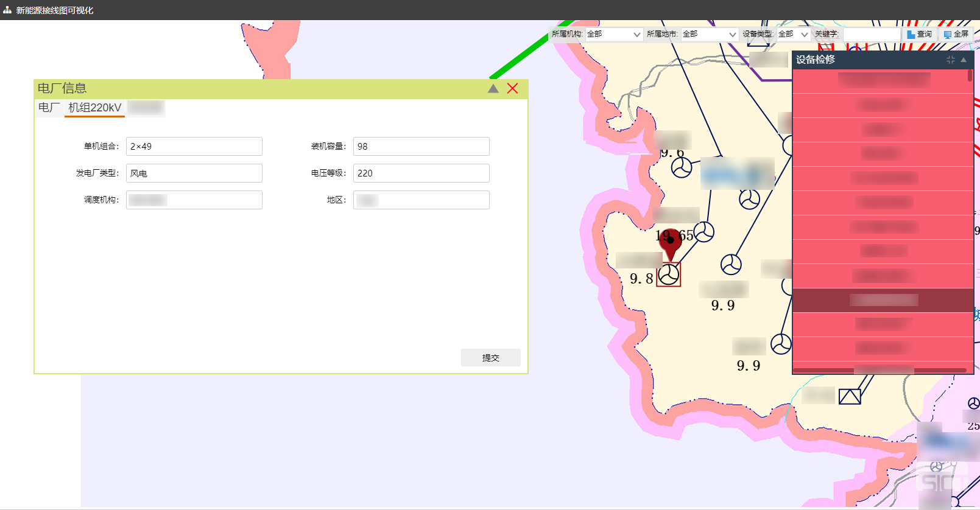Collapse the 设备检修 panel using the up arrow
The width and height of the screenshot is (980, 510).
[964, 60]
